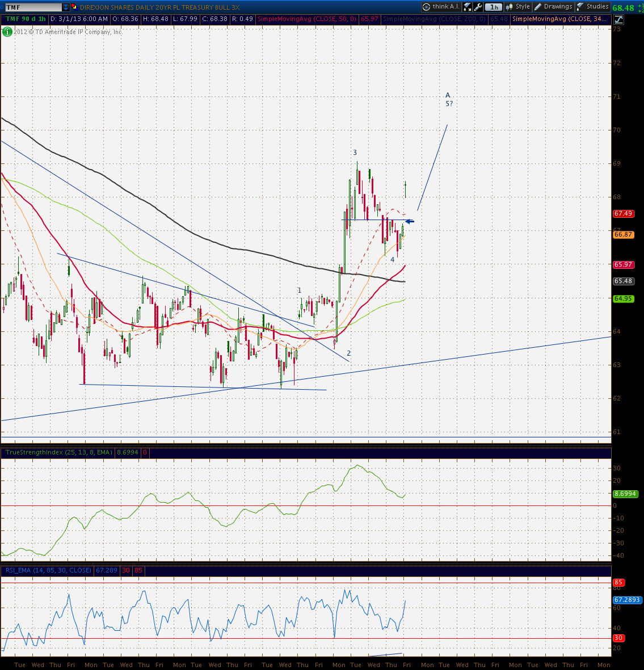Click the 8.6994 TSI header value
644x670 pixels.
pyautogui.click(x=127, y=452)
